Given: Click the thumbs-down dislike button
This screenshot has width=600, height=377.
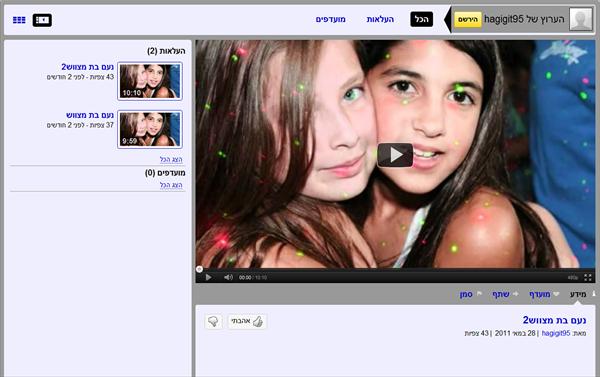Looking at the screenshot, I should pos(214,322).
